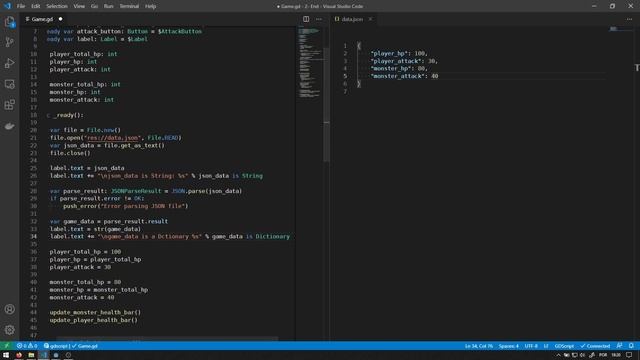Open the Source Control view
The height and width of the screenshot is (360, 640).
[x=9, y=42]
